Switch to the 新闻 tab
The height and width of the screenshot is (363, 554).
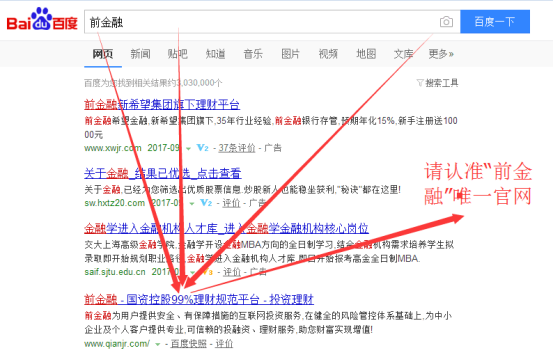140,54
